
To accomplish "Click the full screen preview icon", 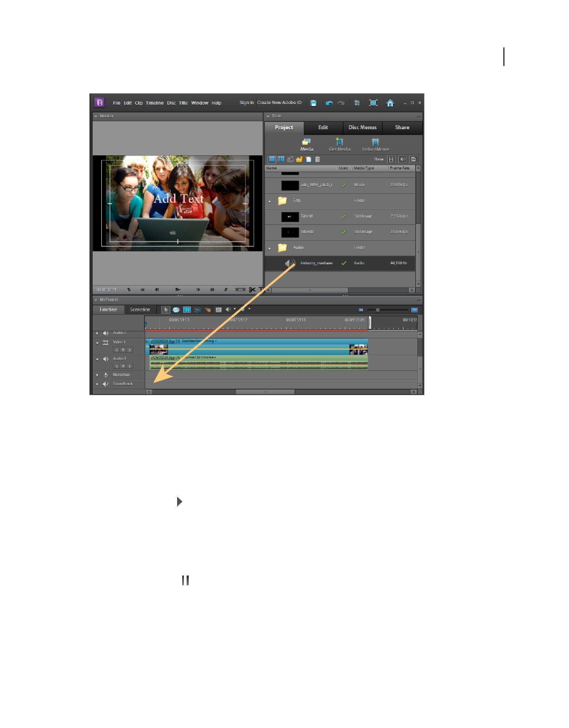I will [x=373, y=103].
